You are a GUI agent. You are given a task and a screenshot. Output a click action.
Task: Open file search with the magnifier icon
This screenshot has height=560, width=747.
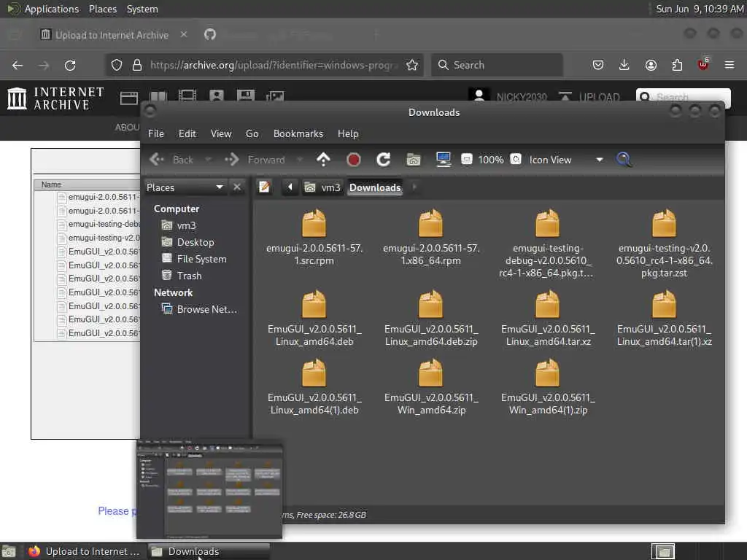(624, 160)
